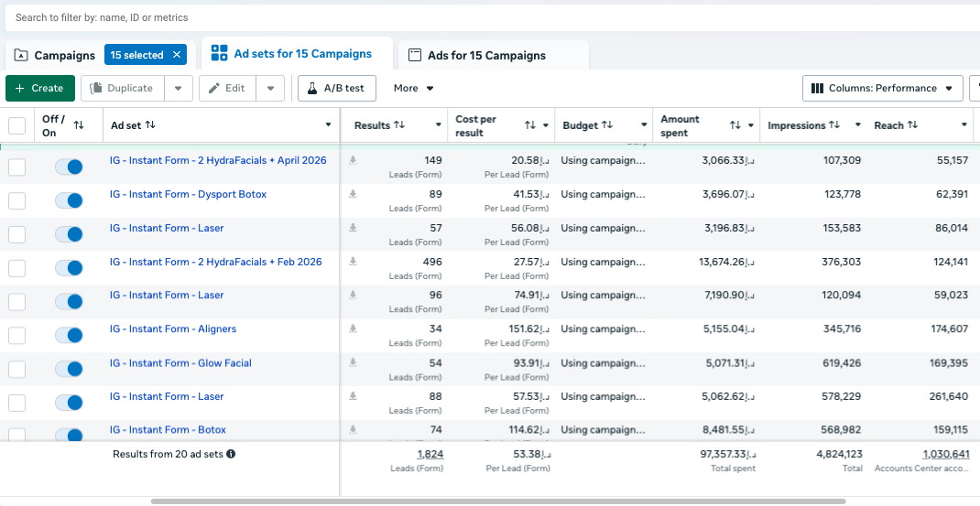Sort by Amount spent arrows
The width and height of the screenshot is (980, 506).
pyautogui.click(x=735, y=125)
